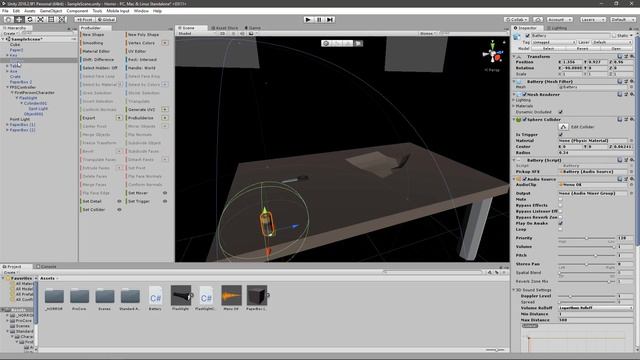Click UV Editor in ProBuilder
Viewport: 640px width, 360px height.
[x=137, y=51]
